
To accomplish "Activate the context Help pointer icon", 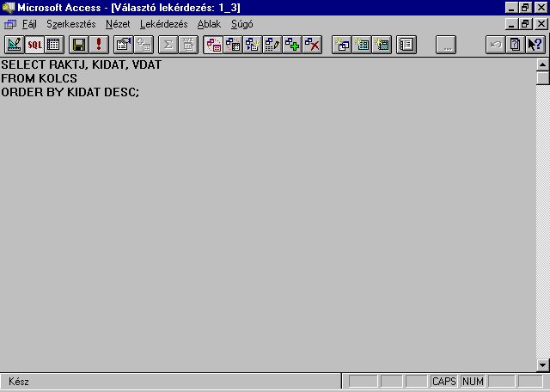I will [x=535, y=45].
